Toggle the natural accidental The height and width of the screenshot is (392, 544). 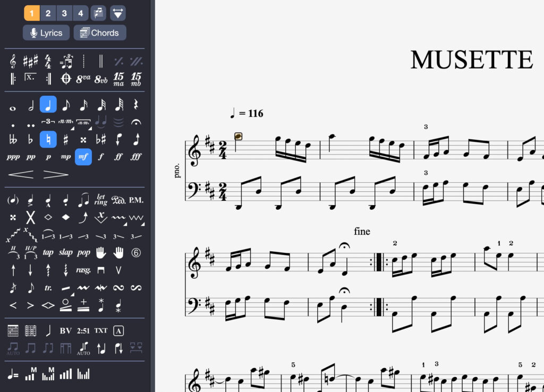(48, 139)
